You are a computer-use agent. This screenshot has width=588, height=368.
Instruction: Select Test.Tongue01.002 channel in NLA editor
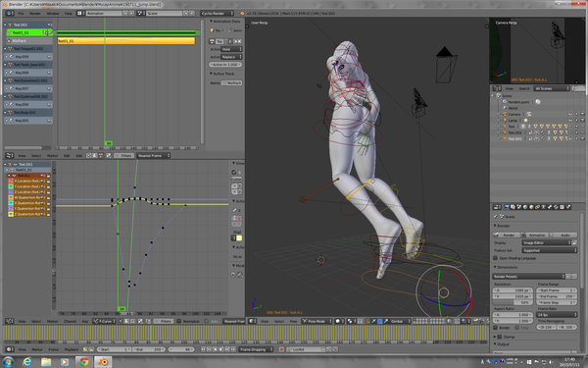pos(28,49)
